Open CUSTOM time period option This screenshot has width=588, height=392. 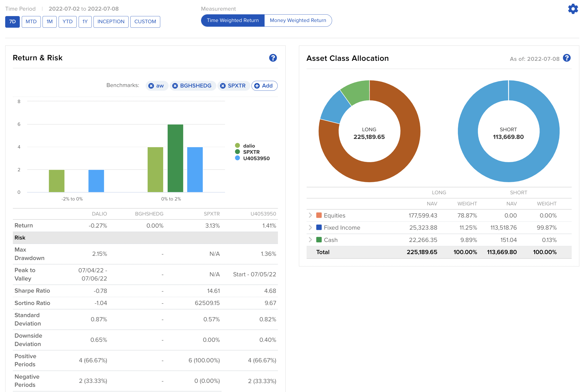(145, 22)
